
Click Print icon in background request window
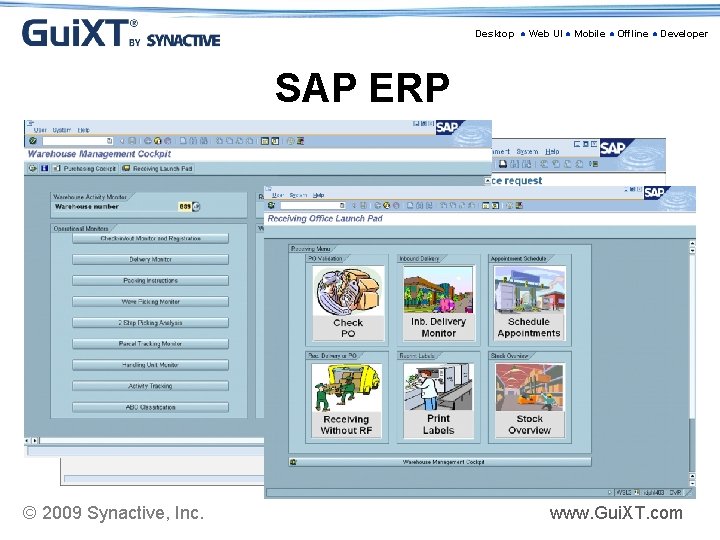[x=503, y=164]
